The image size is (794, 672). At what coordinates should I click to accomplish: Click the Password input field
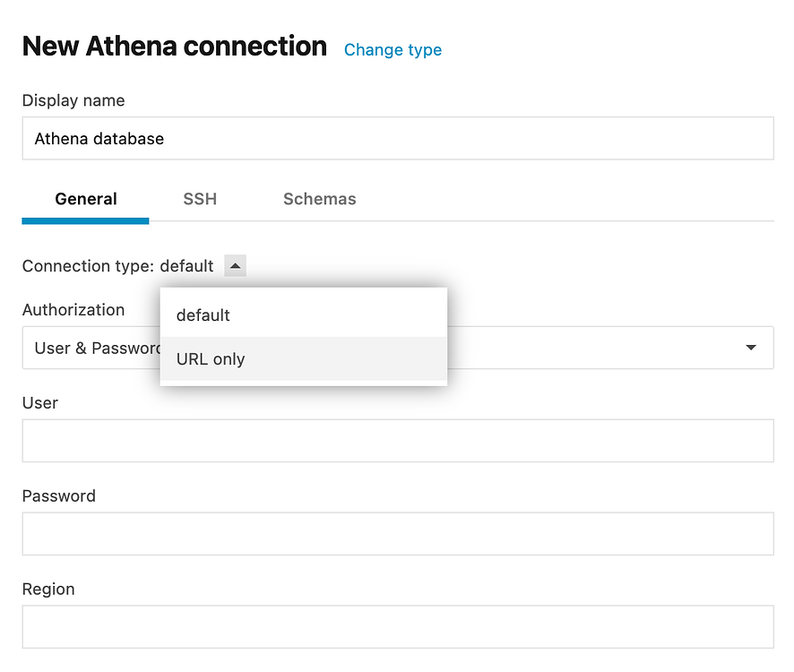pyautogui.click(x=398, y=534)
